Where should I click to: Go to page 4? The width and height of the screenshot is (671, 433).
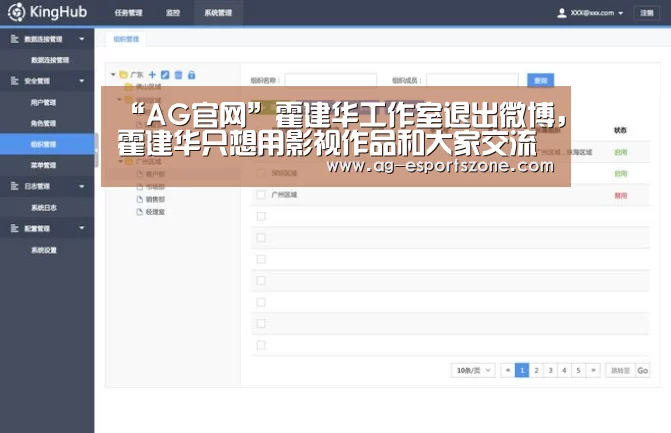[564, 370]
